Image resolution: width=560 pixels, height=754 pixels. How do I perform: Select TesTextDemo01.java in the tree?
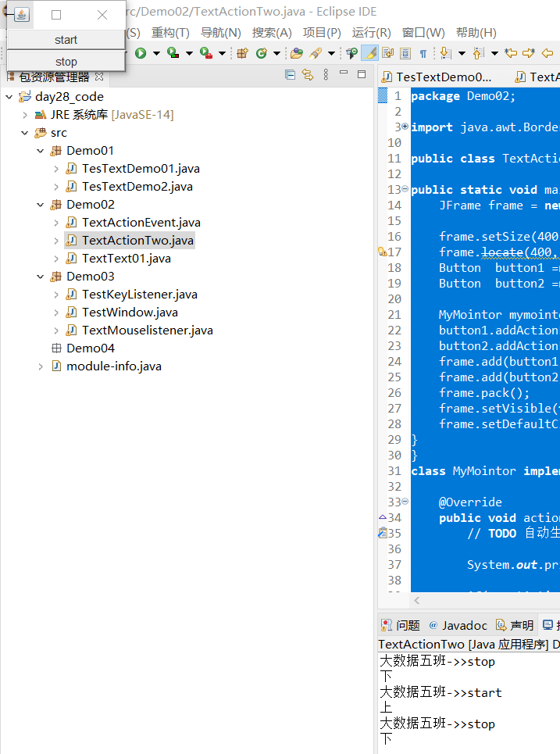pyautogui.click(x=141, y=169)
